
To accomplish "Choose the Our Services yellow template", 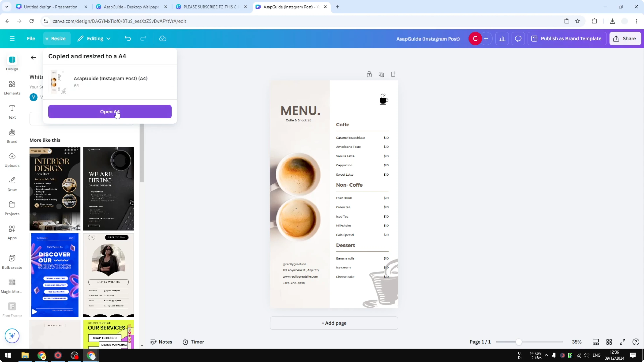I will click(108, 334).
